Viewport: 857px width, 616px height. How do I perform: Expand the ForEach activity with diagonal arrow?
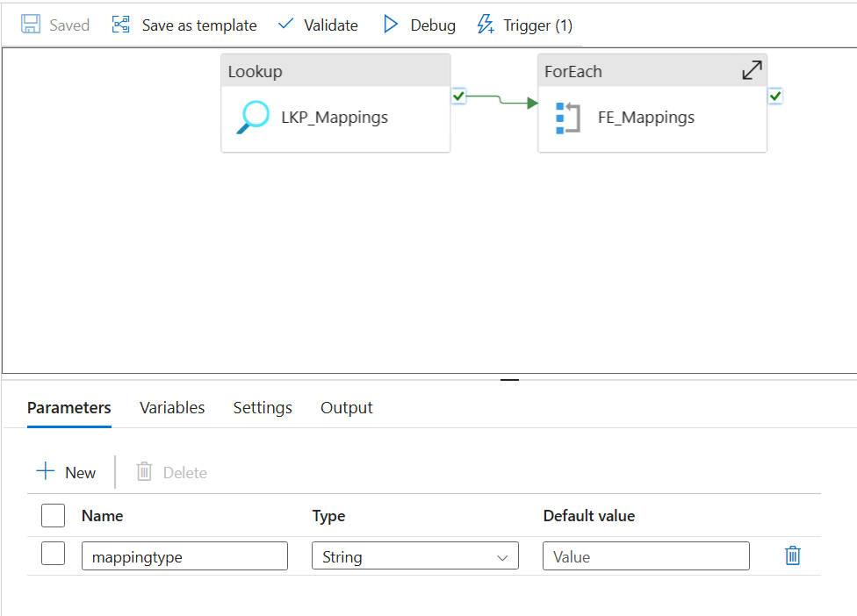pyautogui.click(x=752, y=69)
